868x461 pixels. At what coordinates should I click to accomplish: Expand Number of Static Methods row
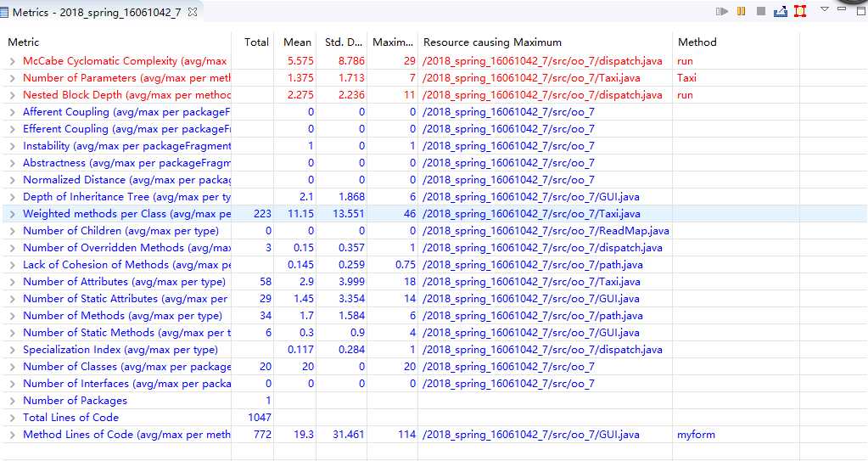[x=12, y=333]
